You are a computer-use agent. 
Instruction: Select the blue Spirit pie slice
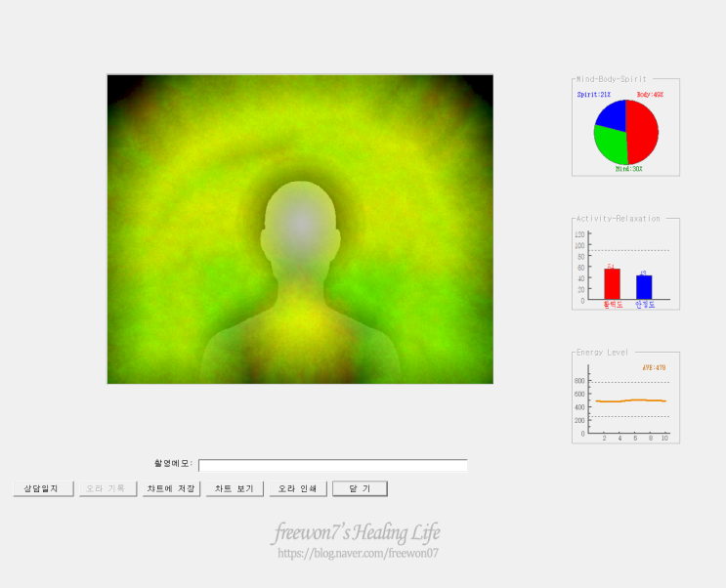612,116
